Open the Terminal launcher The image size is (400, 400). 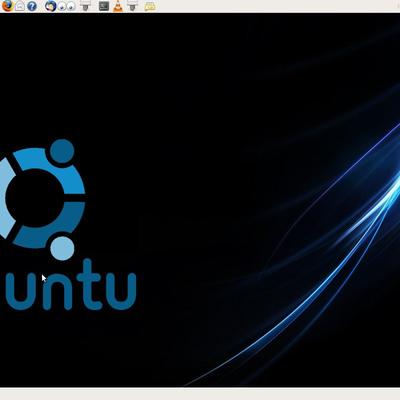point(104,6)
